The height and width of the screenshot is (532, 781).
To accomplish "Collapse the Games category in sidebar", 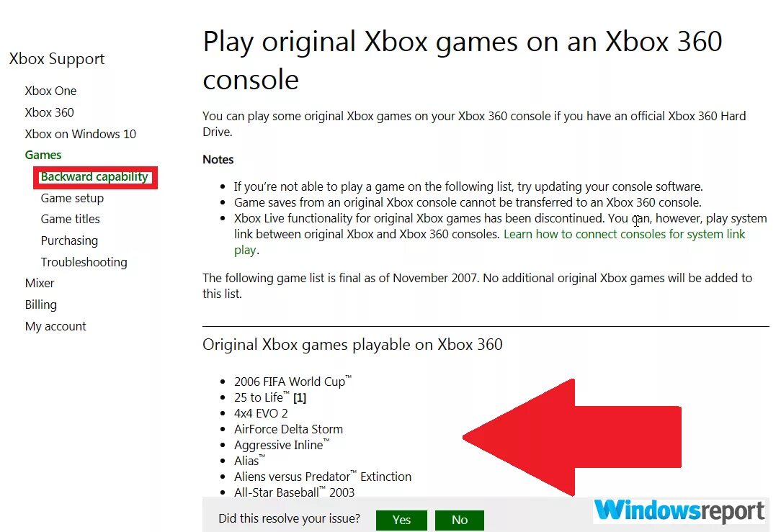I will [x=43, y=155].
